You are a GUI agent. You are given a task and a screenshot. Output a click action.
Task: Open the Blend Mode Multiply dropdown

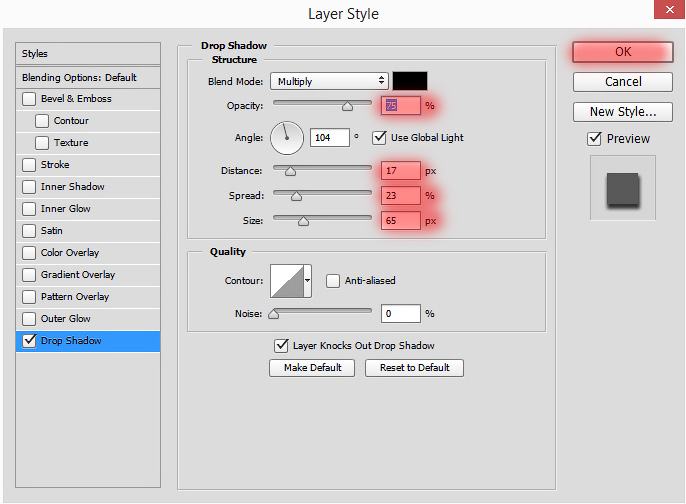pos(329,81)
